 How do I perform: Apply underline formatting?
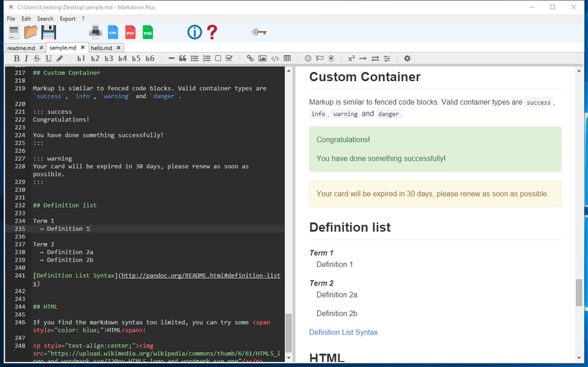click(49, 58)
